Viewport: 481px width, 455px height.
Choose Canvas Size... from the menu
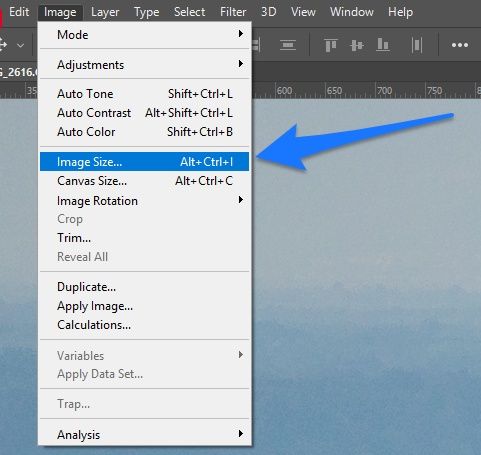coord(144,181)
